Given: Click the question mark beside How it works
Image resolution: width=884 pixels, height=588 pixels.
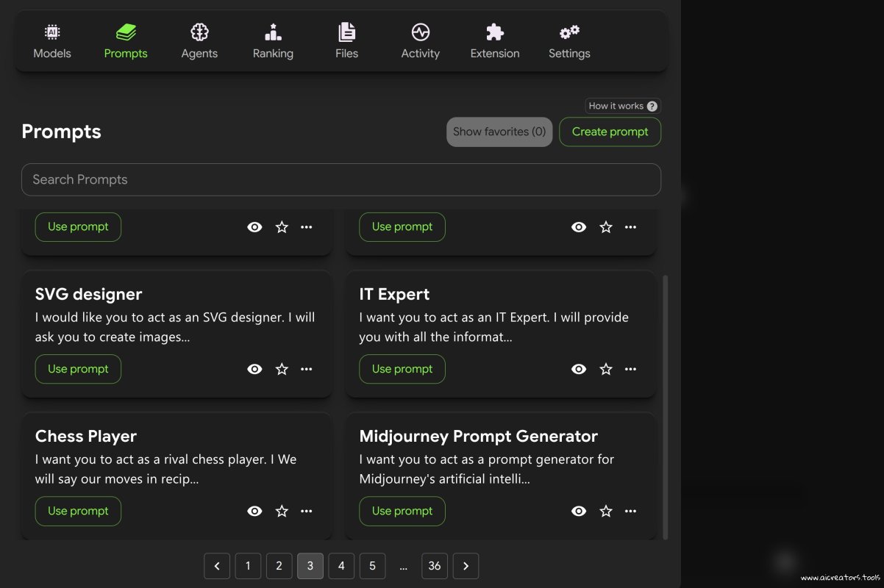Looking at the screenshot, I should coord(653,106).
